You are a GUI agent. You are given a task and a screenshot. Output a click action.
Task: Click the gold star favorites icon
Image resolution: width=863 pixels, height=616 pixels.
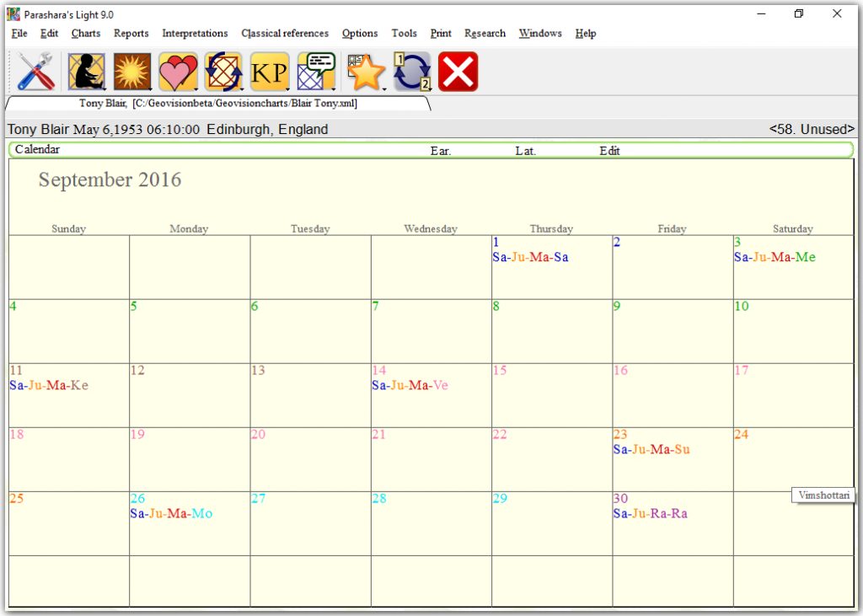(366, 72)
